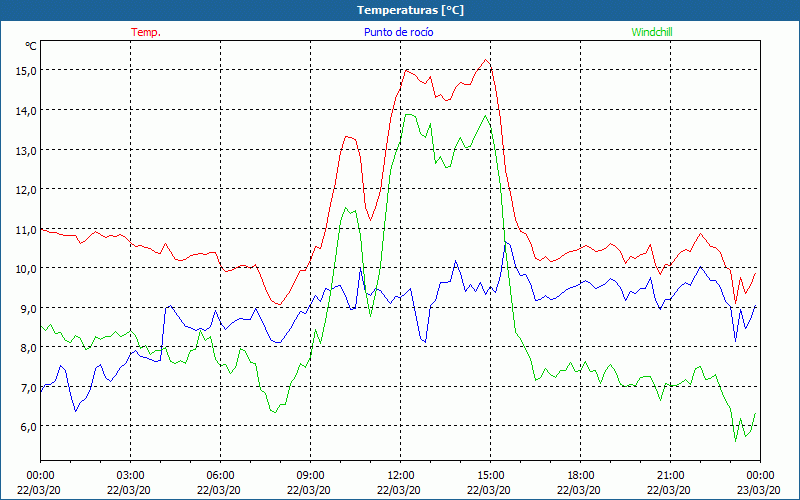
Task: Click the 14,0 y-axis value
Action: pos(26,110)
